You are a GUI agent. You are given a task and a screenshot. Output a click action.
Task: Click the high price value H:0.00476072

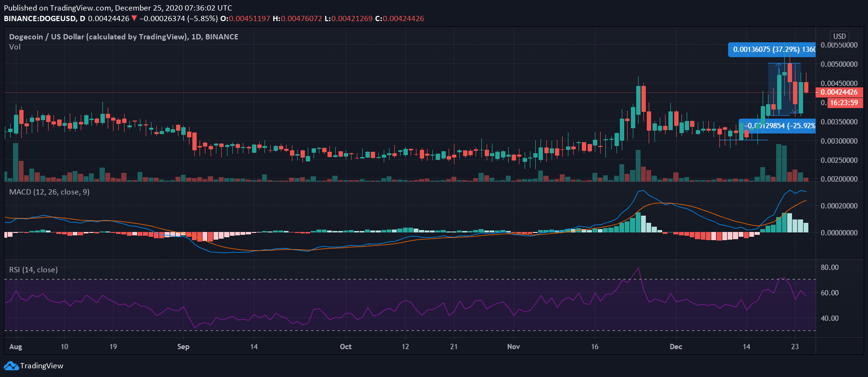point(297,18)
